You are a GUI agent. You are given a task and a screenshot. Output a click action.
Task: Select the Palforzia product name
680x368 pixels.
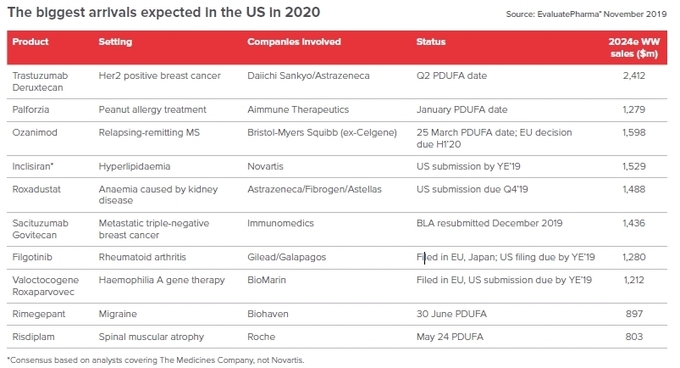tap(30, 110)
